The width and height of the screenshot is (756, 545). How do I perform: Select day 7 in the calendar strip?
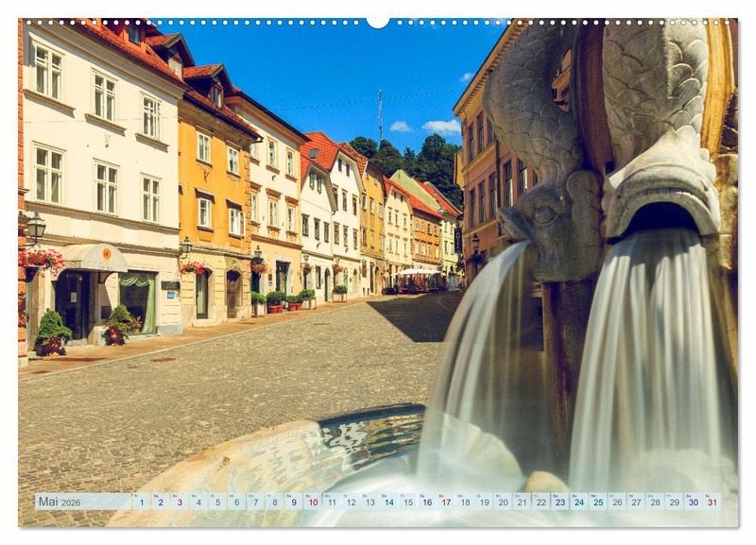click(x=255, y=502)
